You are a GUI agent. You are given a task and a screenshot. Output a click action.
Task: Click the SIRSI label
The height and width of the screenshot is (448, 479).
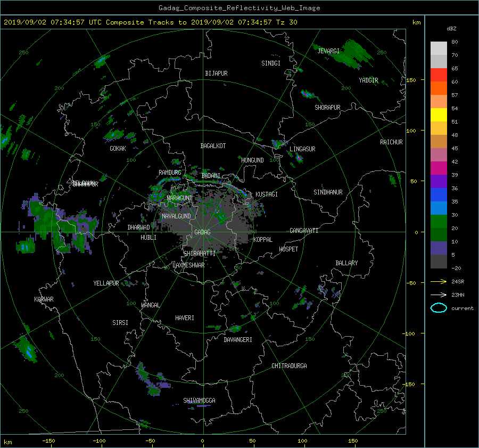(x=120, y=323)
